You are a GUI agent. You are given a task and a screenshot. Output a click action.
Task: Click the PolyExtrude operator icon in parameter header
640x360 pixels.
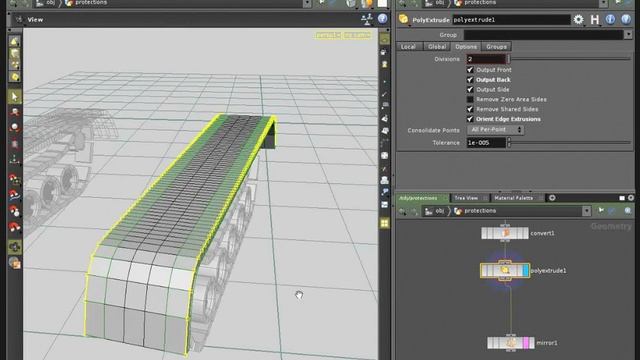click(404, 19)
